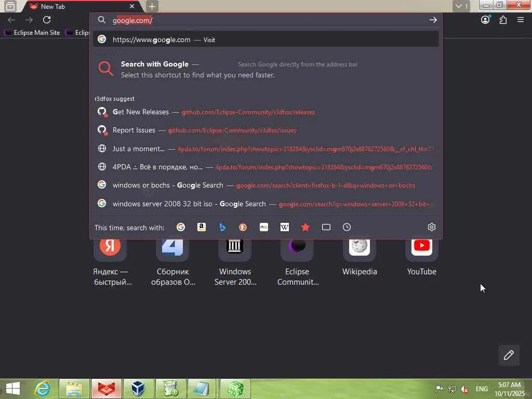Screen dimensions: 532x399
Task: Click the ENG language indicator
Action: (x=482, y=389)
